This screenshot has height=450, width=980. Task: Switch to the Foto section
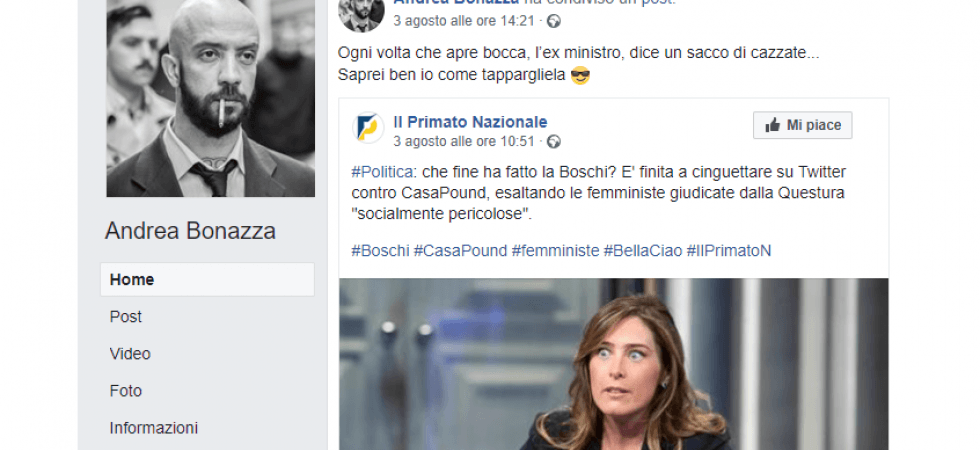point(126,391)
